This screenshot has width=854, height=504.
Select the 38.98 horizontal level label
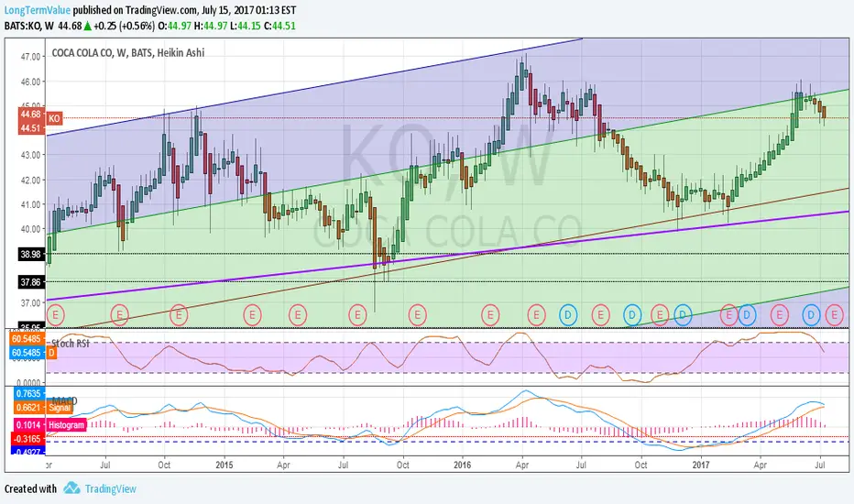pos(30,254)
